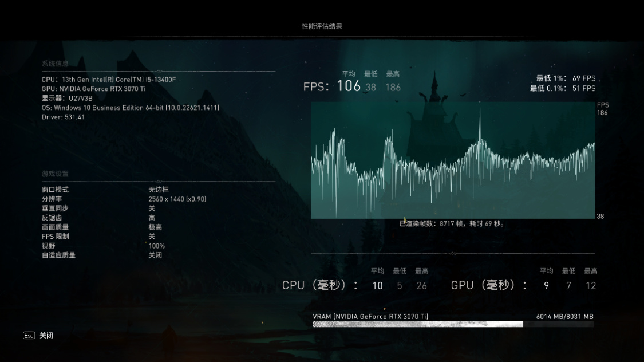Click the GPU average value 9

546,286
